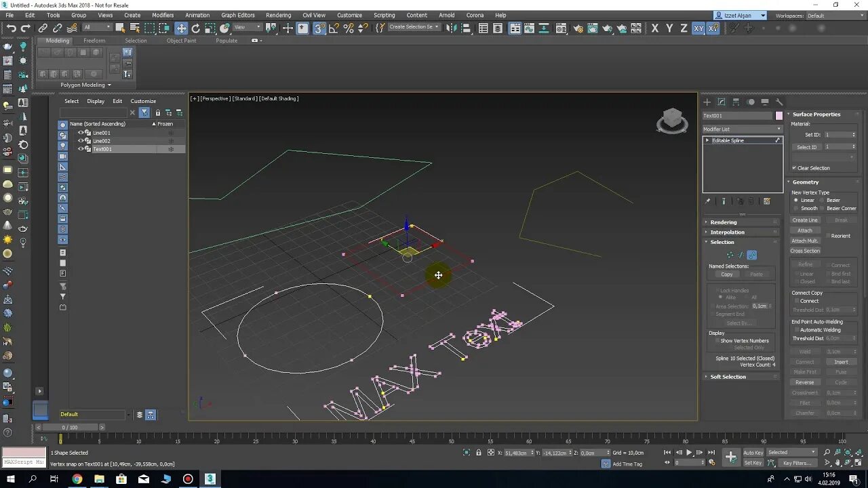
Task: Open the Utilities wrench panel tab
Action: click(779, 102)
